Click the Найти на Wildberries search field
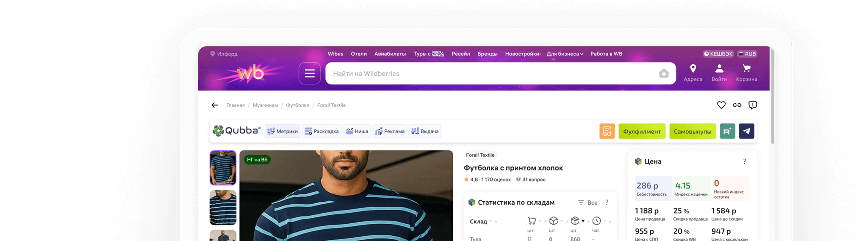Viewport: 868px width, 241px height. point(490,74)
